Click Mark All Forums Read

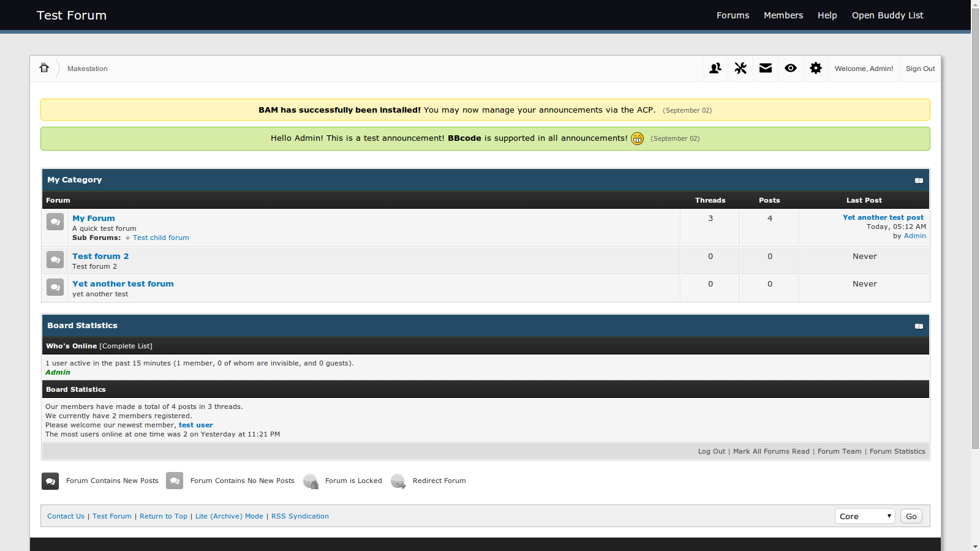coord(771,451)
